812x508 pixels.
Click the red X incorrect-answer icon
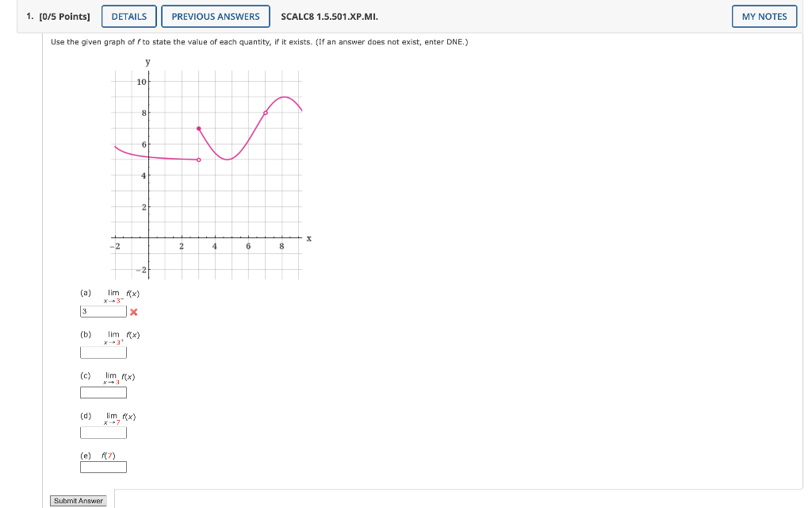[133, 313]
